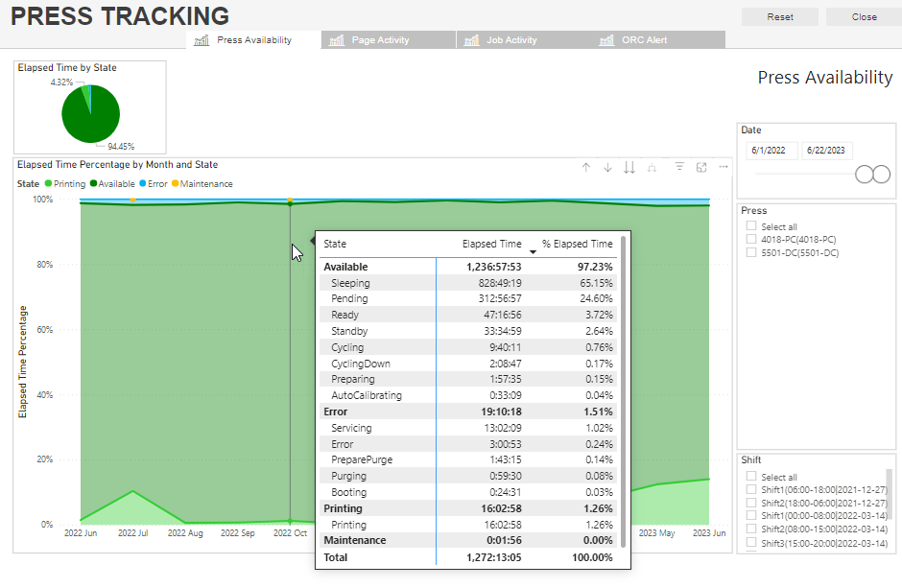Click the drill down arrow icon
The height and width of the screenshot is (588, 902).
coord(607,167)
